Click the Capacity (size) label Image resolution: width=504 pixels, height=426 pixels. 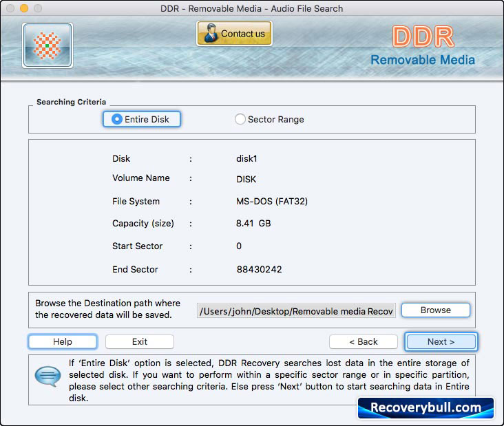(143, 223)
